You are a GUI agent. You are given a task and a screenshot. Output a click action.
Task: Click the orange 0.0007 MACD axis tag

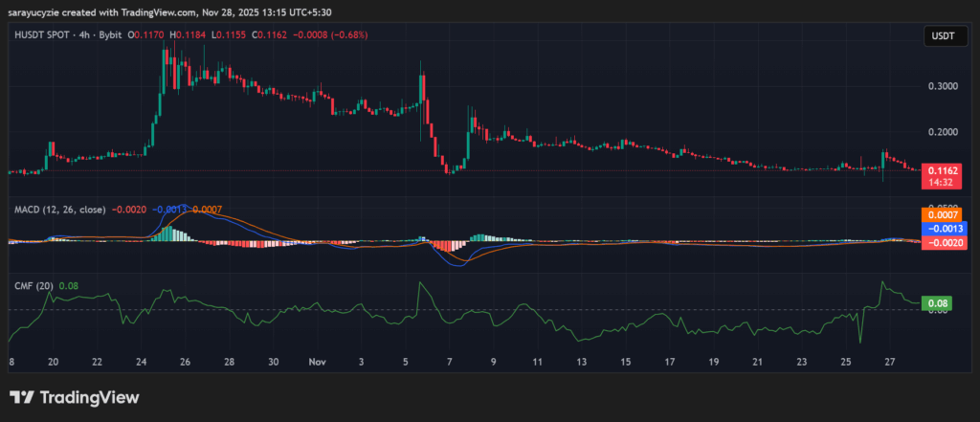pos(939,214)
